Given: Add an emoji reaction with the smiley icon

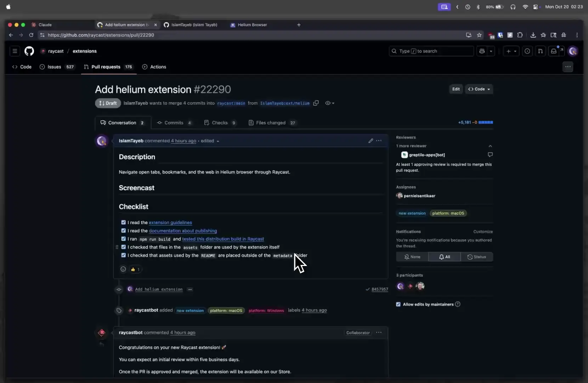Looking at the screenshot, I should coord(123,269).
